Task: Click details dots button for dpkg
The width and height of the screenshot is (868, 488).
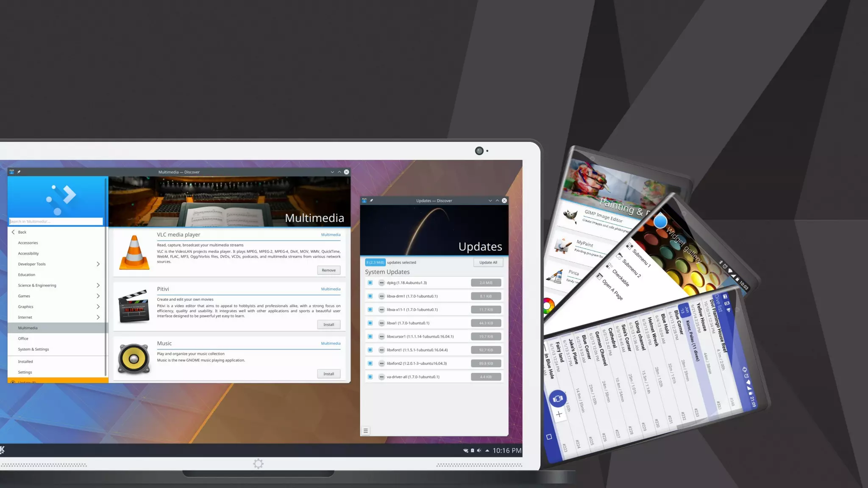Action: (381, 283)
